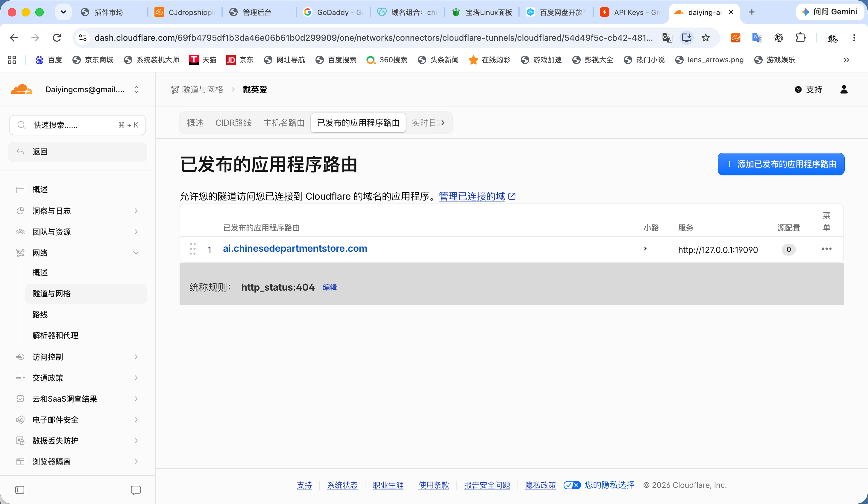Switch to the 概述 tunnel tab

(195, 123)
